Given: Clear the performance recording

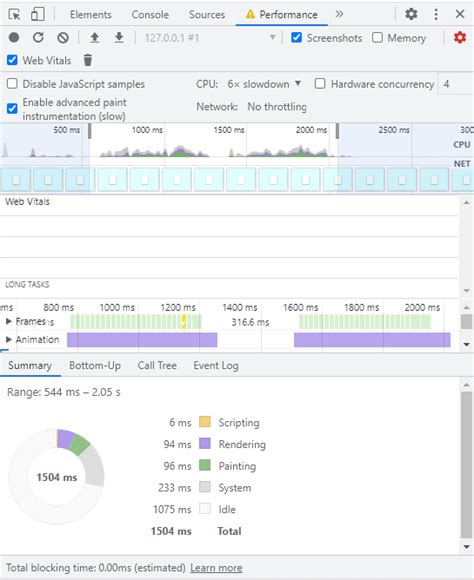Looking at the screenshot, I should point(63,38).
